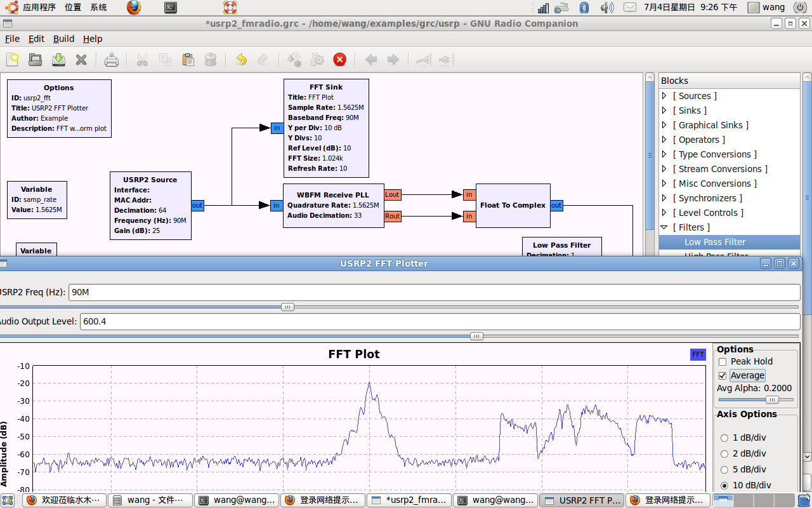Adjust the Avg Alpha slider handle
The image size is (812, 508).
[x=772, y=399]
